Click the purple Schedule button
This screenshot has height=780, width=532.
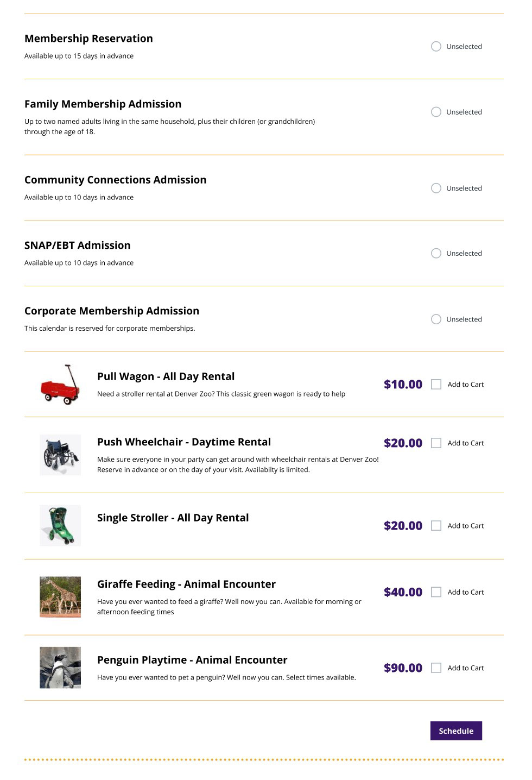tap(456, 731)
